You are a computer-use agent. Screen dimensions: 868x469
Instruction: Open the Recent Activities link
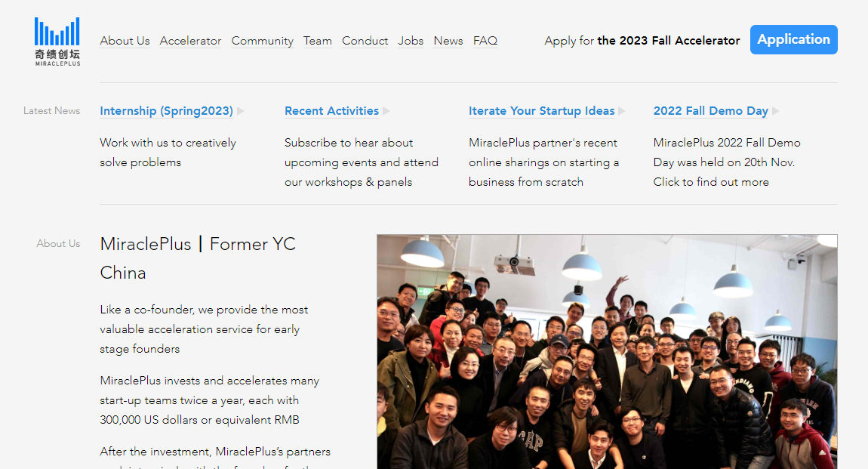[331, 111]
